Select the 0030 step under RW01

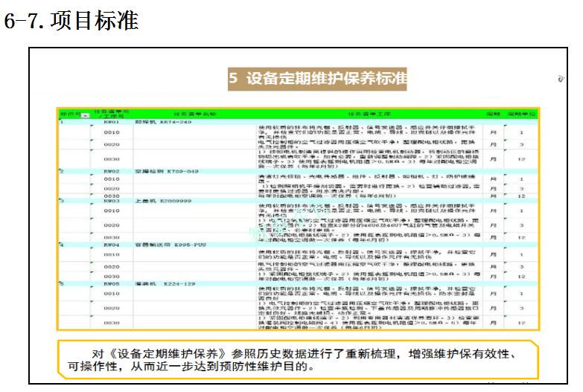click(111, 159)
